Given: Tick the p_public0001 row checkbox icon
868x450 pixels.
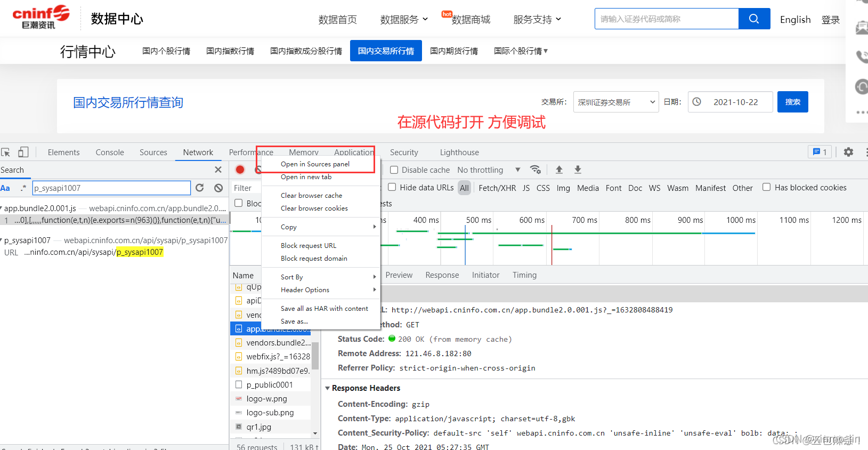Looking at the screenshot, I should pos(239,384).
